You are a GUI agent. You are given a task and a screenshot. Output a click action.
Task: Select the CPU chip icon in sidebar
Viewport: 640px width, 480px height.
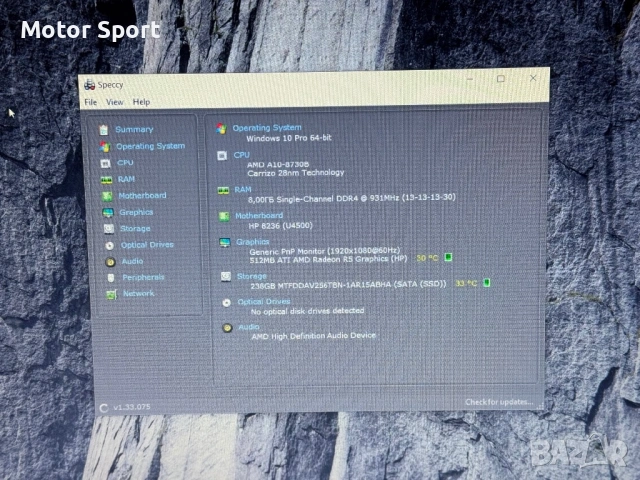point(105,162)
